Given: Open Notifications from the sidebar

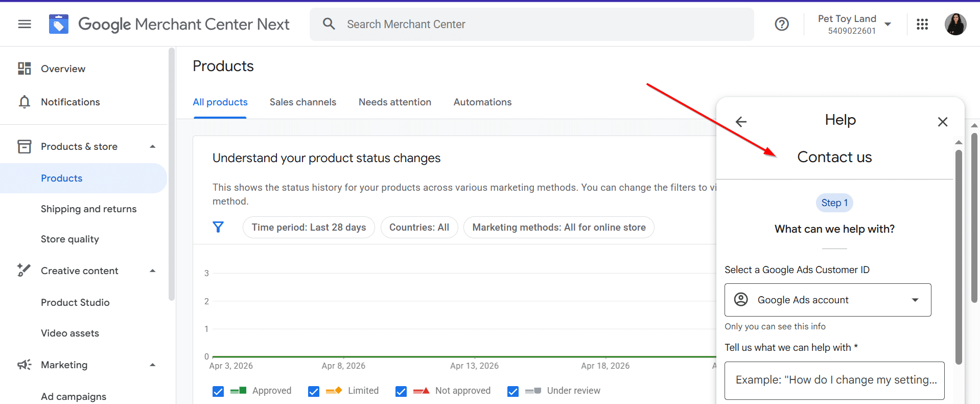Looking at the screenshot, I should pos(70,102).
